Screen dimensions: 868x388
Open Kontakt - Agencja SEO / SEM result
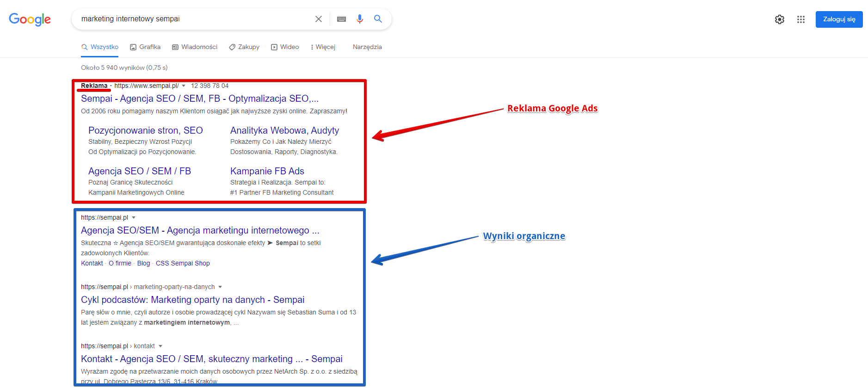pos(212,359)
